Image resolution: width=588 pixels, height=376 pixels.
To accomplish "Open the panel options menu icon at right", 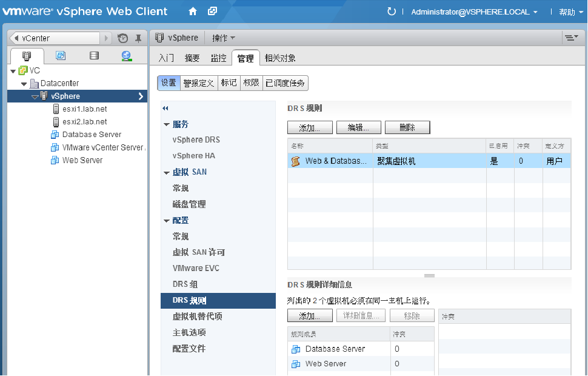I will tap(572, 38).
